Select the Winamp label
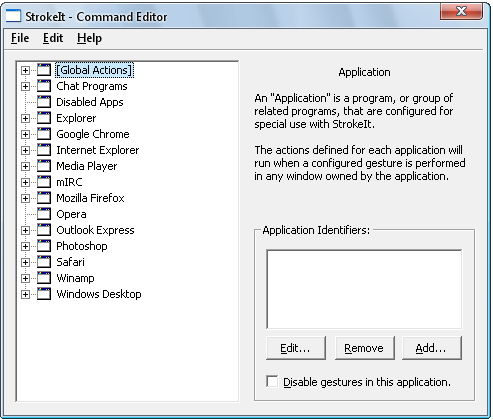The height and width of the screenshot is (420, 493). [x=75, y=278]
